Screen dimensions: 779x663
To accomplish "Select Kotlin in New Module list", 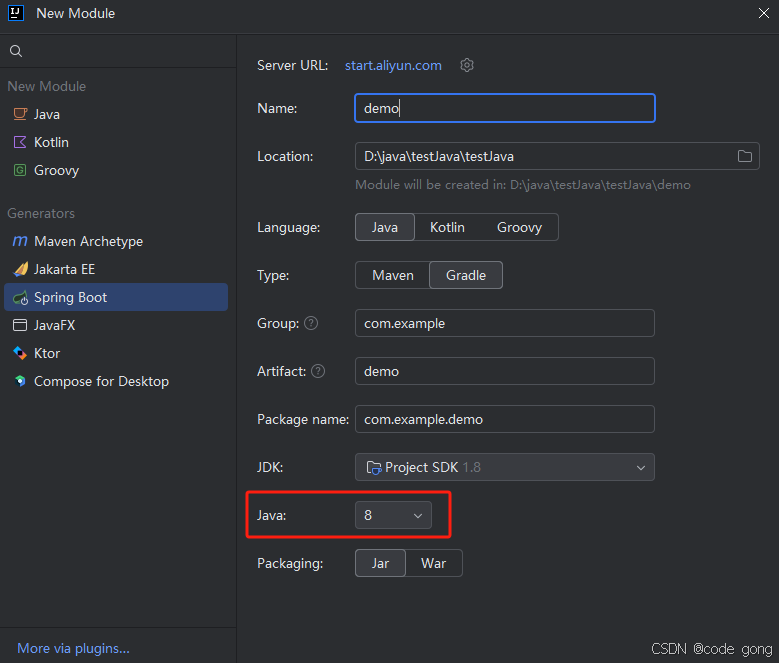I will 116,142.
